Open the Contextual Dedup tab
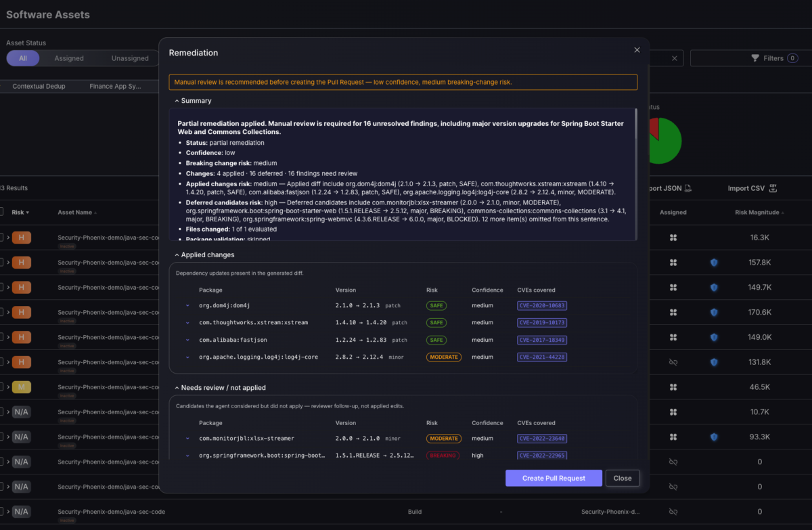The height and width of the screenshot is (530, 812). pos(39,87)
